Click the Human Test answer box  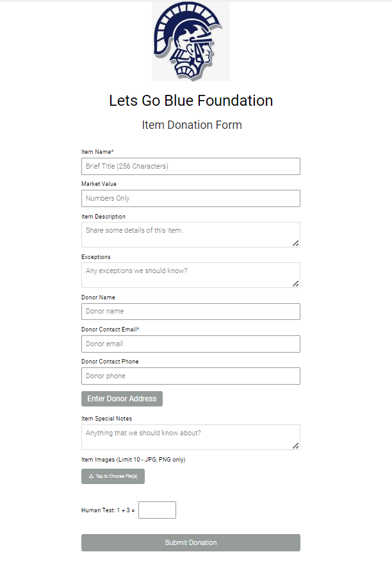pyautogui.click(x=157, y=510)
